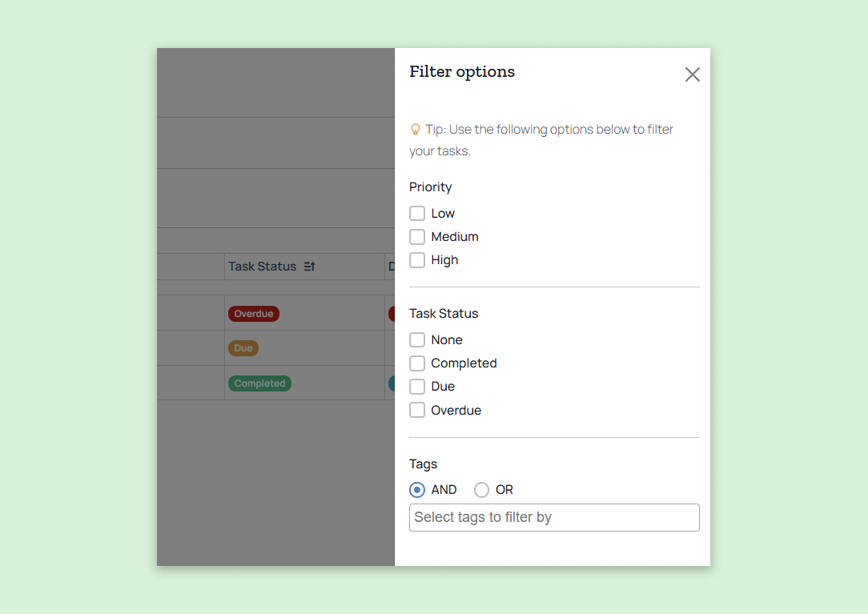
Task: Tick the Medium priority checkbox
Action: [417, 237]
